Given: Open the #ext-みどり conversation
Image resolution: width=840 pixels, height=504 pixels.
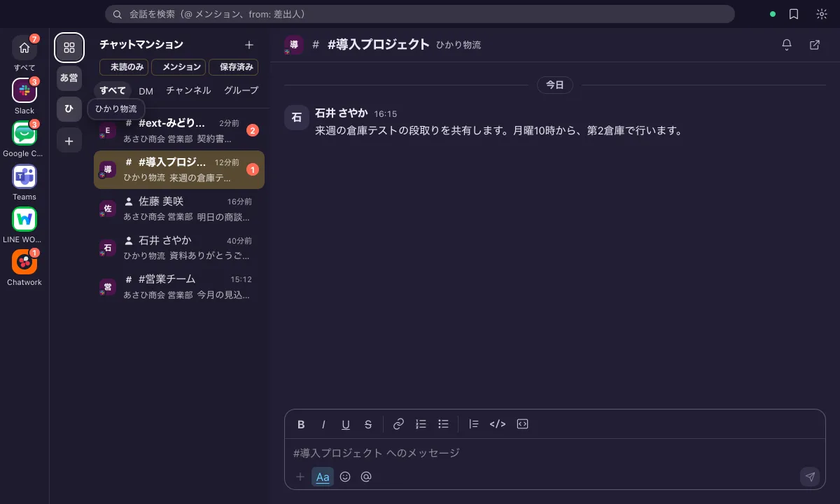Looking at the screenshot, I should click(179, 131).
